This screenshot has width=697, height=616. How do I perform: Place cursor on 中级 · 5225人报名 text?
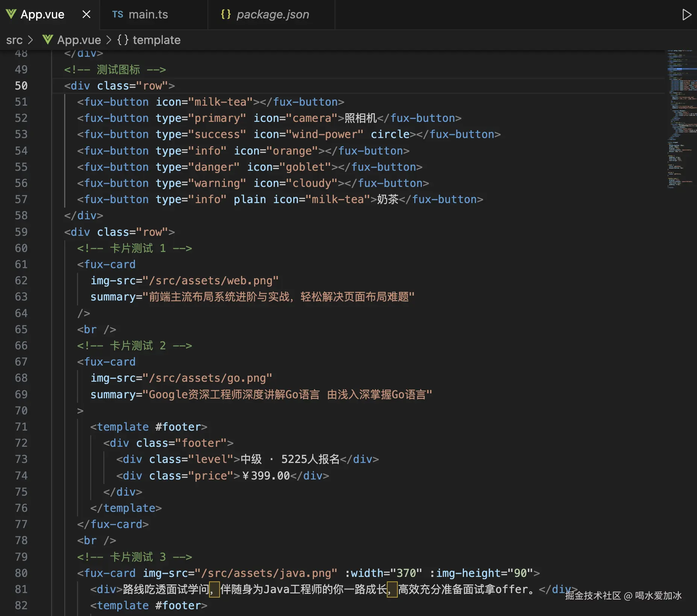point(290,459)
